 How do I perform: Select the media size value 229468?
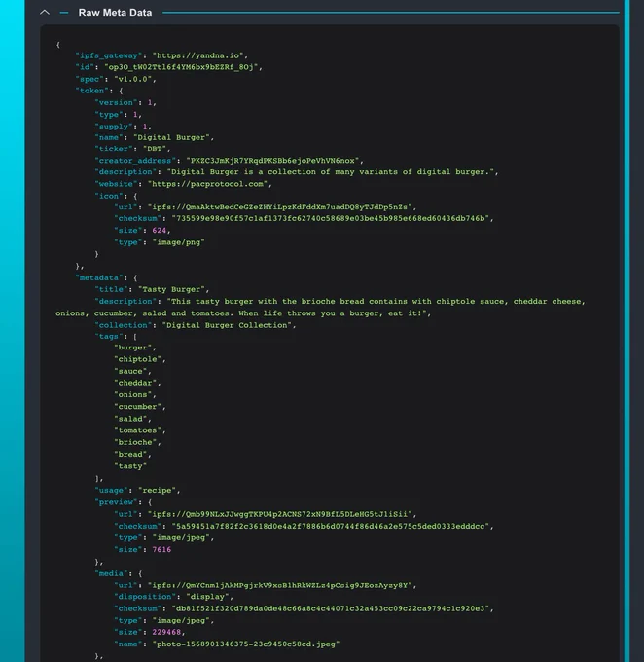[166, 633]
